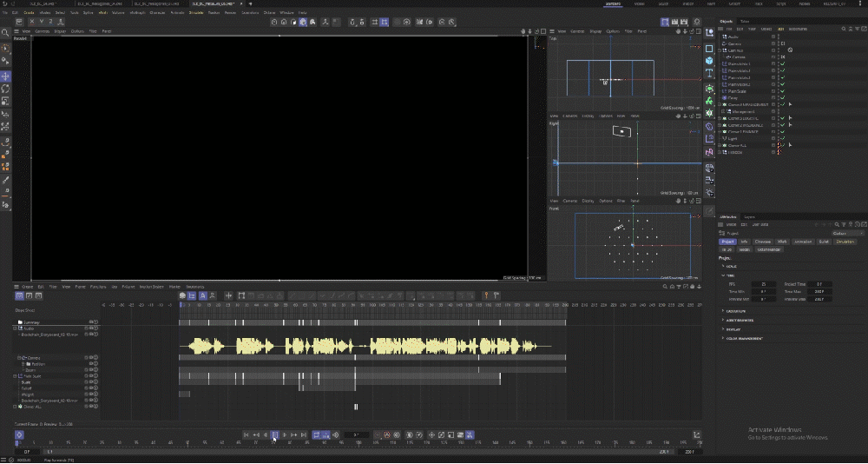Screen dimensions: 868x464
Task: Click Go to End playback button
Action: pyautogui.click(x=303, y=435)
